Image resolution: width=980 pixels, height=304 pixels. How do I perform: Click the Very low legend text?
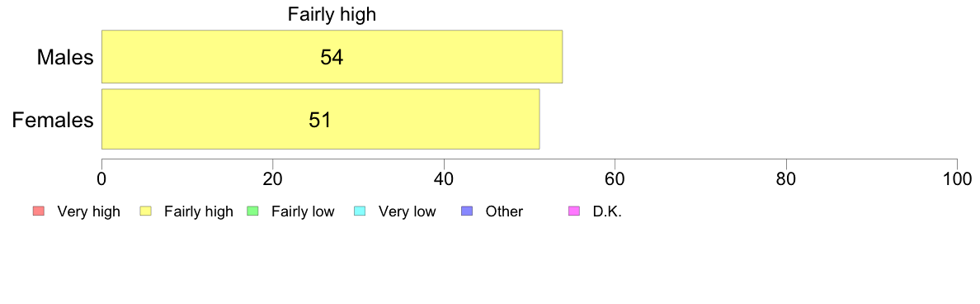coord(407,212)
